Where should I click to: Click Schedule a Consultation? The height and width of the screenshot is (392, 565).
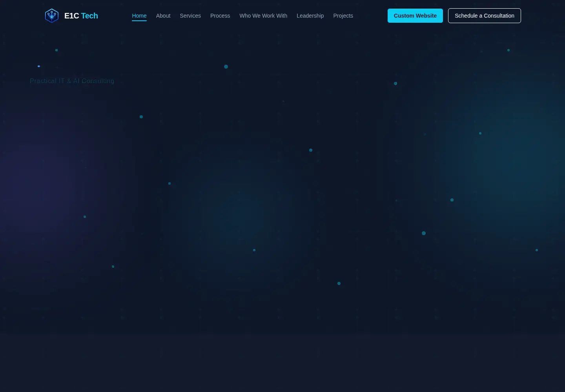(485, 16)
